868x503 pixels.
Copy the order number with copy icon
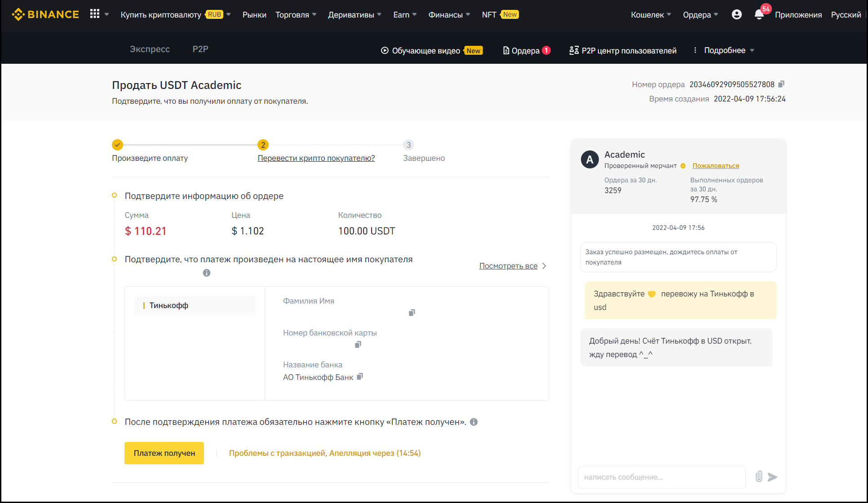[x=781, y=84]
